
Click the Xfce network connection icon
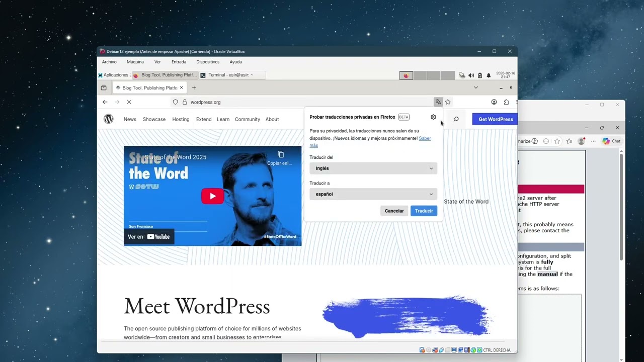pyautogui.click(x=462, y=75)
